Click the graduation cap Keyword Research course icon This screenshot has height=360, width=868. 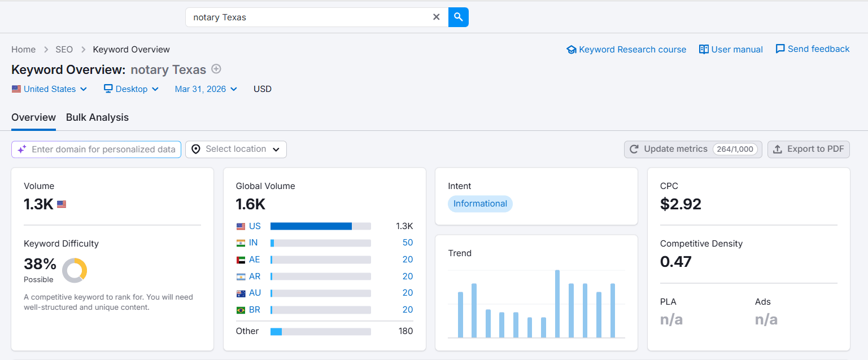[572, 49]
